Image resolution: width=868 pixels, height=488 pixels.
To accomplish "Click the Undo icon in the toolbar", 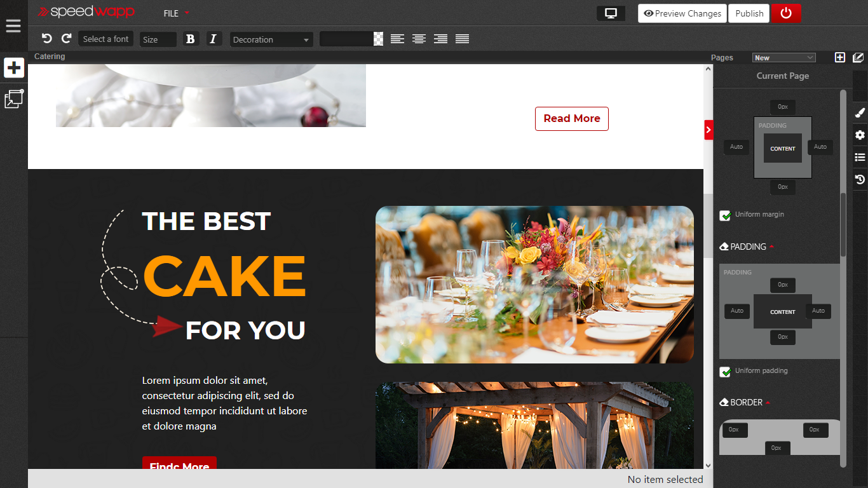I will pyautogui.click(x=46, y=38).
